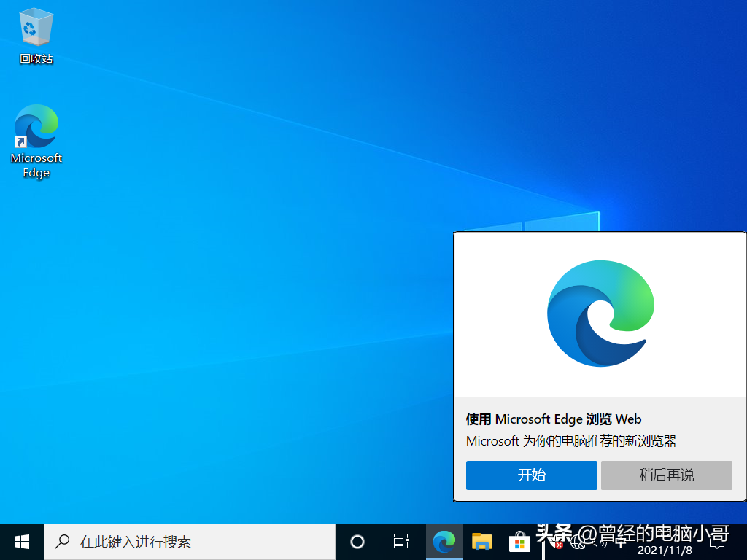This screenshot has width=747, height=560.
Task: Click the heading 使用 Microsoft Edge 浏览 Web
Action: click(x=554, y=419)
